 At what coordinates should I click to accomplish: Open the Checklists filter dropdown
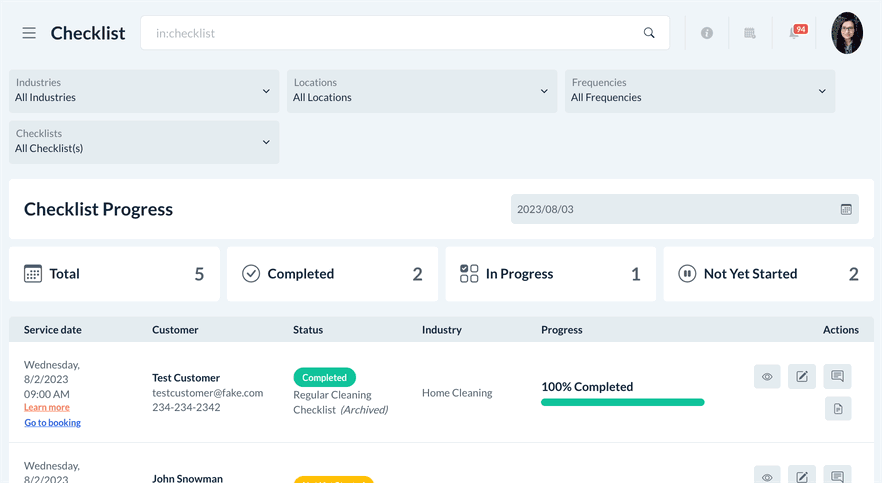(144, 142)
